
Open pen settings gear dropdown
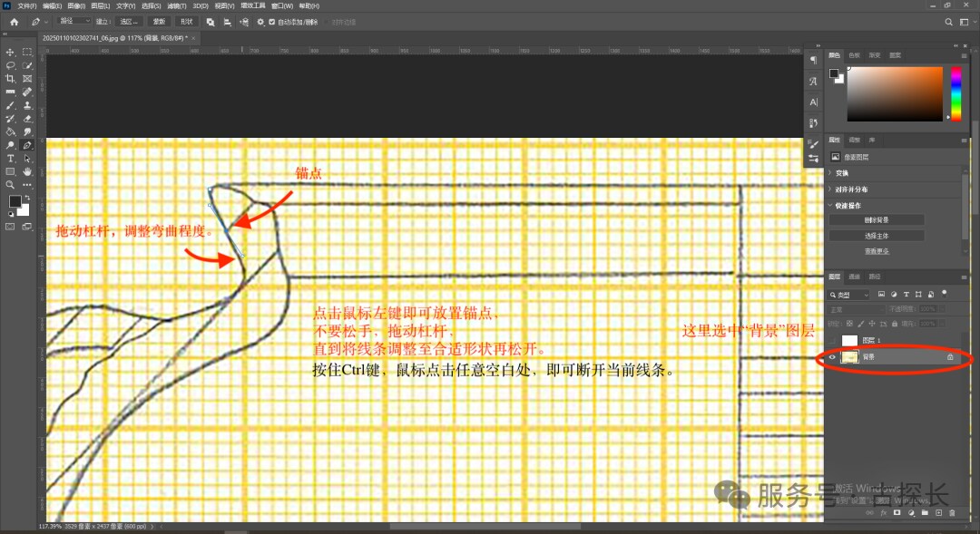point(260,22)
